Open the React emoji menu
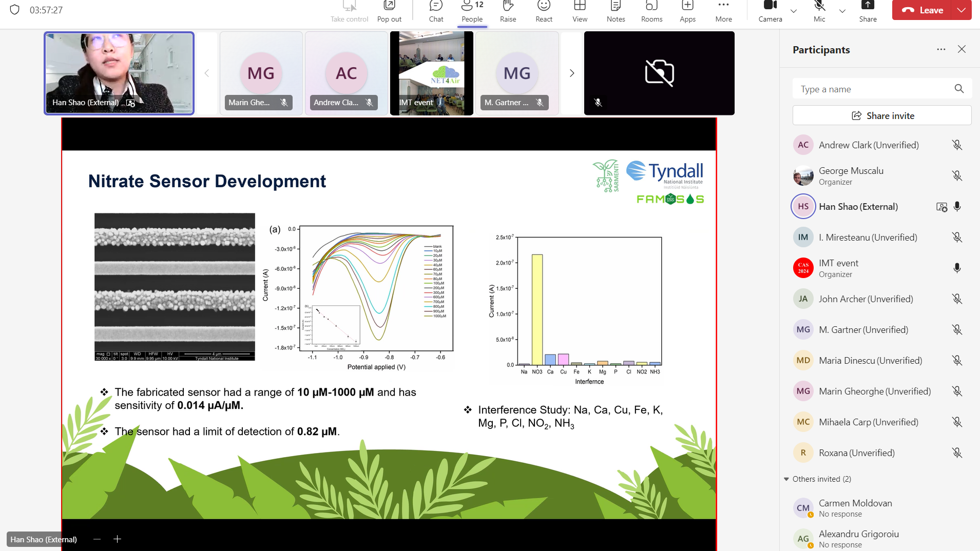The image size is (980, 551). pyautogui.click(x=544, y=11)
